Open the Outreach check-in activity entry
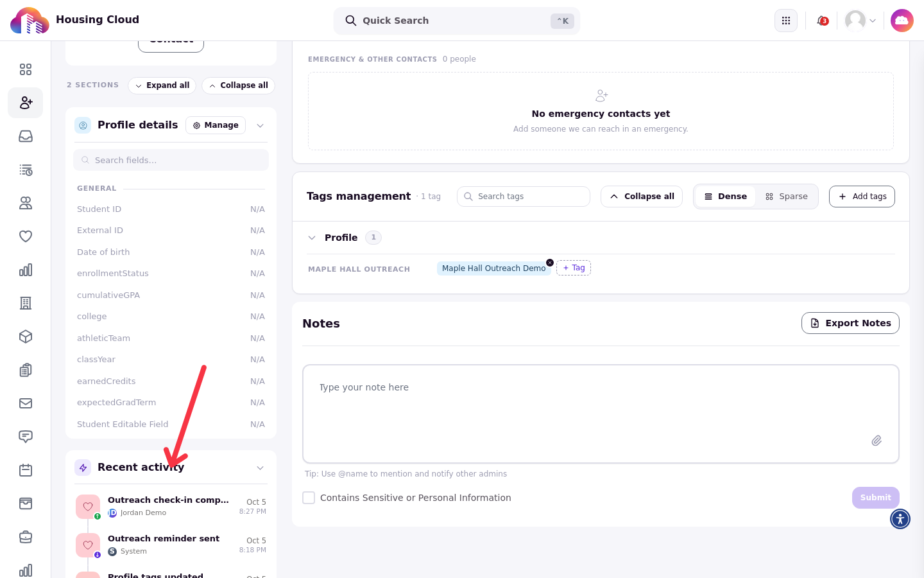The height and width of the screenshot is (578, 924). (x=171, y=506)
